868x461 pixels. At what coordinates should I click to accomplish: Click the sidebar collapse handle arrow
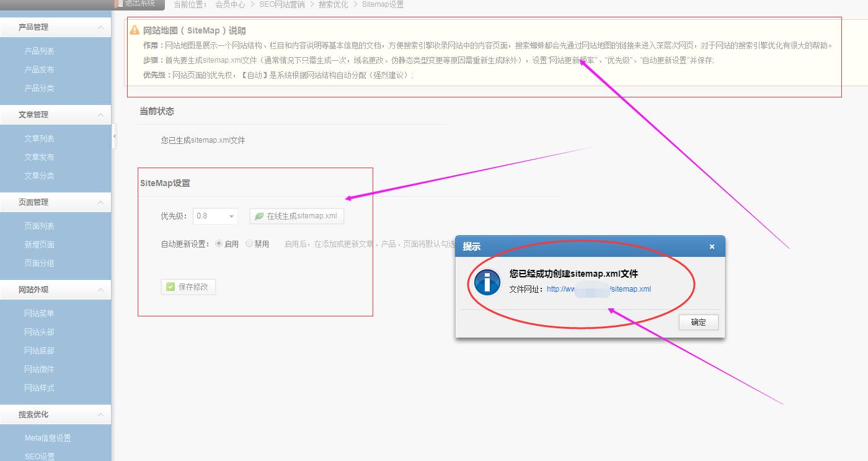pyautogui.click(x=114, y=136)
